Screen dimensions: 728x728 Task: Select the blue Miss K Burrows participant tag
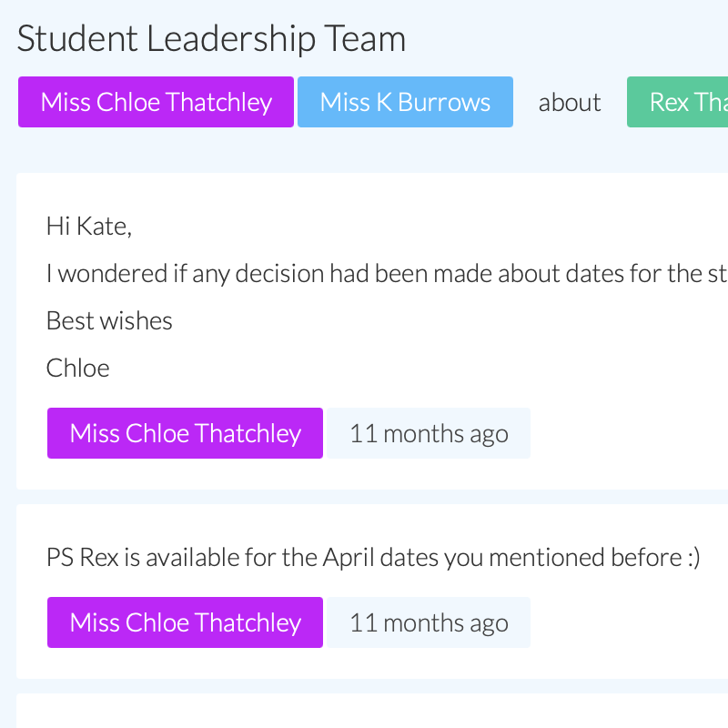(404, 102)
